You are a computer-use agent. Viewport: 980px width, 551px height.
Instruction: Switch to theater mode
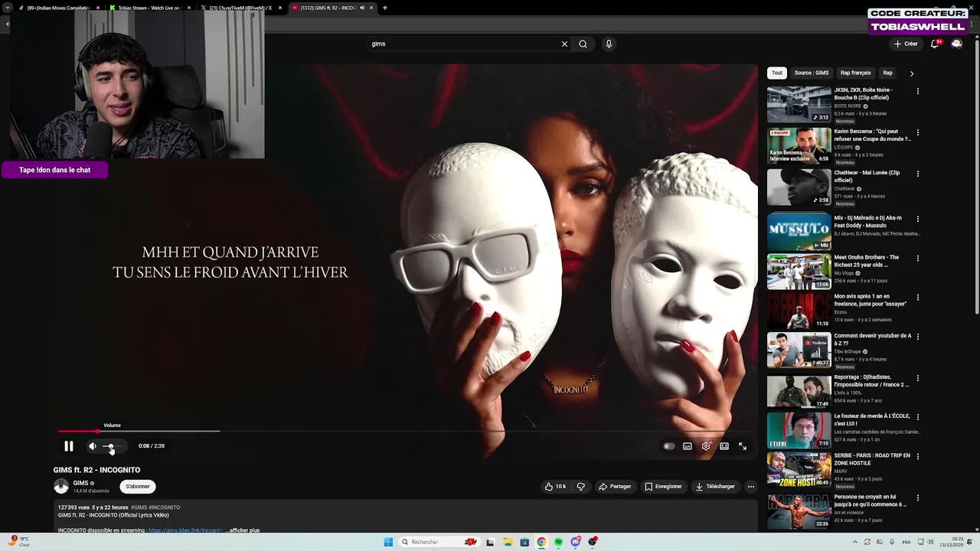(x=724, y=446)
